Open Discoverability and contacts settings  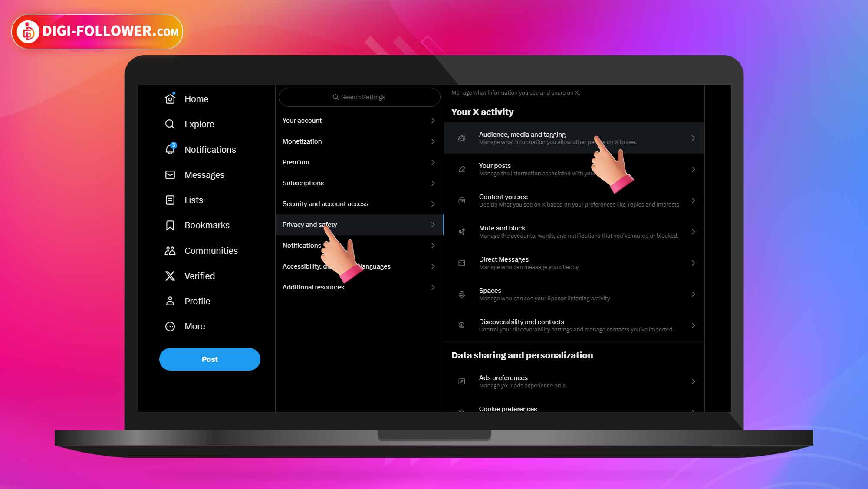(x=574, y=325)
